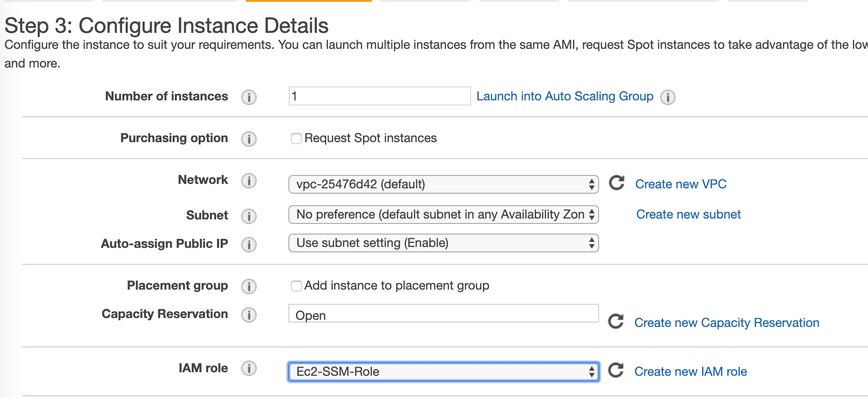Screen dimensions: 868x398
Task: Refresh the IAM role list
Action: click(616, 370)
